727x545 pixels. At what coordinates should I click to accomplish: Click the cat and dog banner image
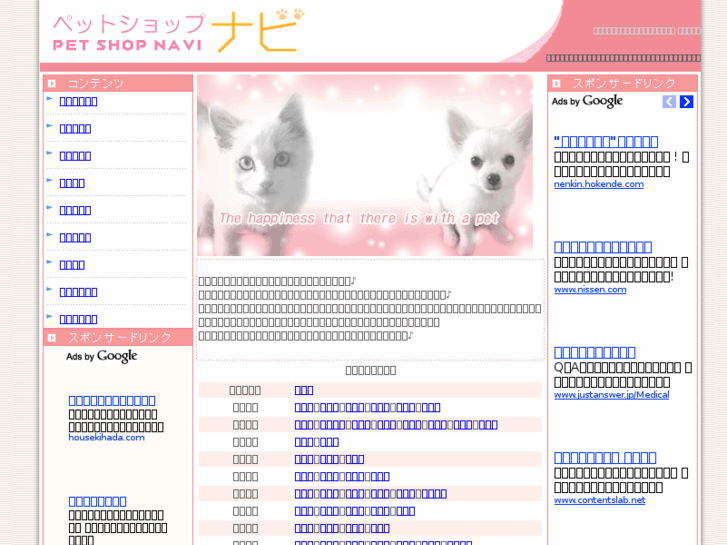tap(365, 165)
